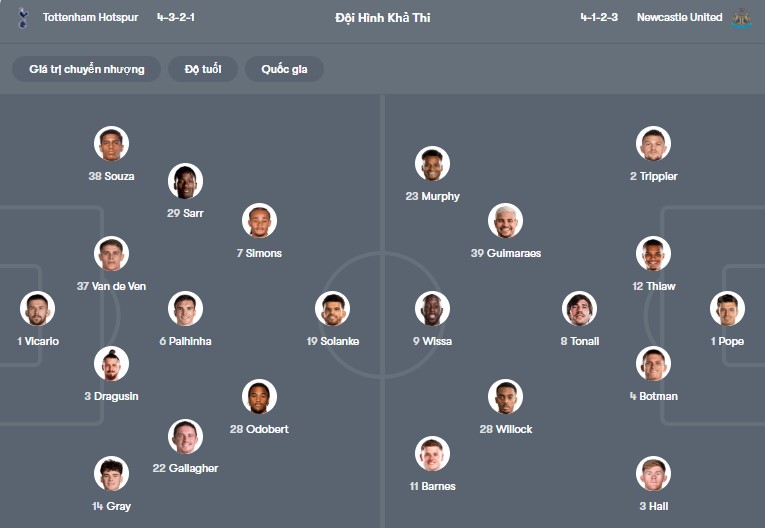Image resolution: width=765 pixels, height=528 pixels.
Task: Click the Đội Hình Khả Thi heading
Action: tap(383, 17)
